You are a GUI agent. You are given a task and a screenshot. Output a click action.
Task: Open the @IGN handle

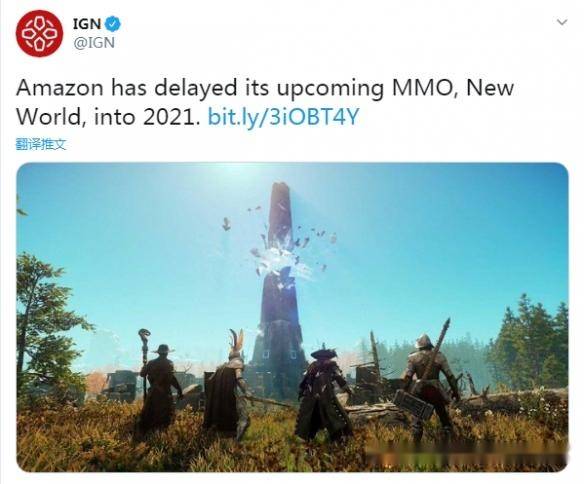pyautogui.click(x=94, y=43)
